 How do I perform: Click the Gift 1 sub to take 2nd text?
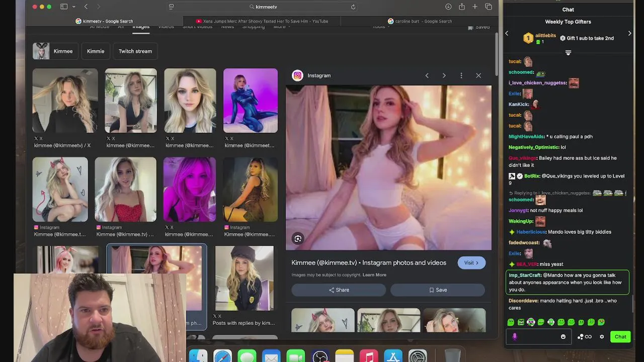tap(590, 38)
